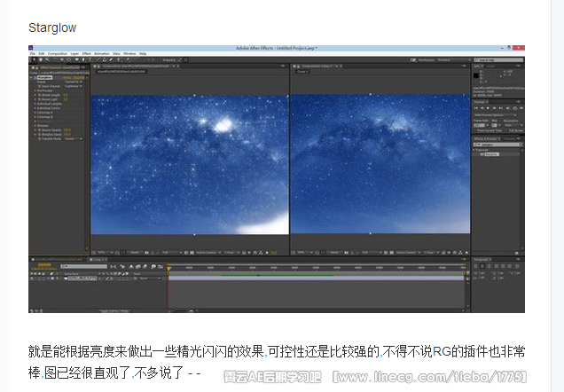
Task: Toggle Source Opacity stopwatch
Action: [x=39, y=129]
